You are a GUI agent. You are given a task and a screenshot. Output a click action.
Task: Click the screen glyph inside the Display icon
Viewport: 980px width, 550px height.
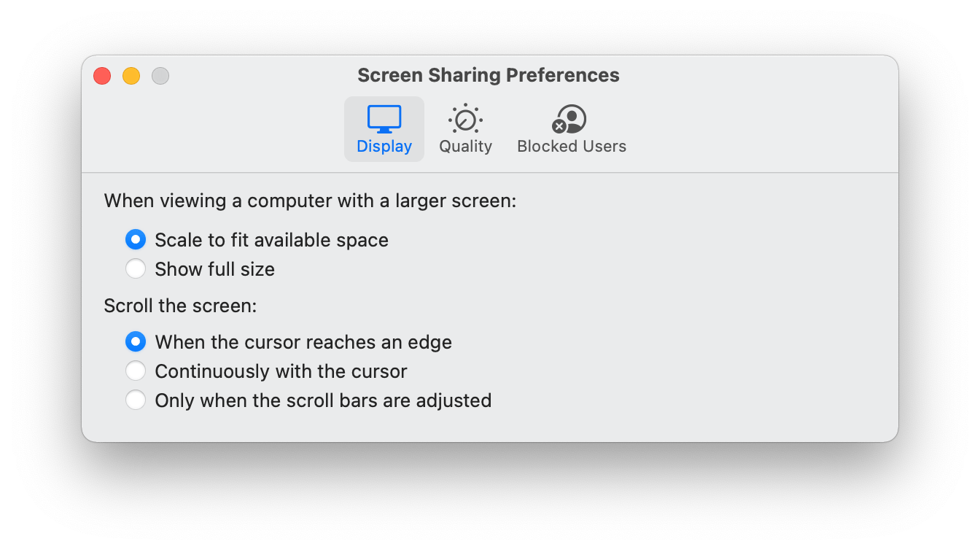384,117
